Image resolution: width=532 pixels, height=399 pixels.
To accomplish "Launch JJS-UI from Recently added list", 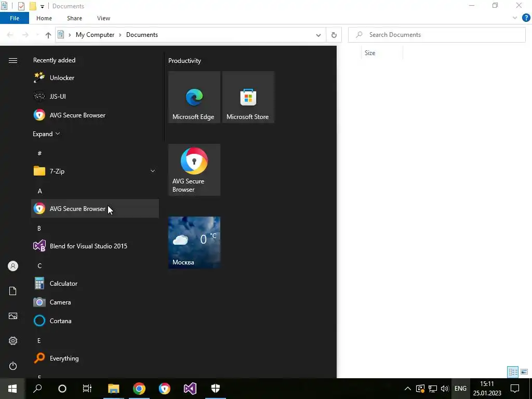I will point(95,96).
